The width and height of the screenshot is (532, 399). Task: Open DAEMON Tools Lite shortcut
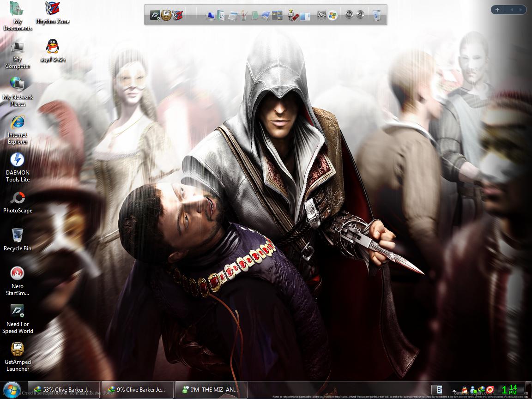click(x=17, y=168)
